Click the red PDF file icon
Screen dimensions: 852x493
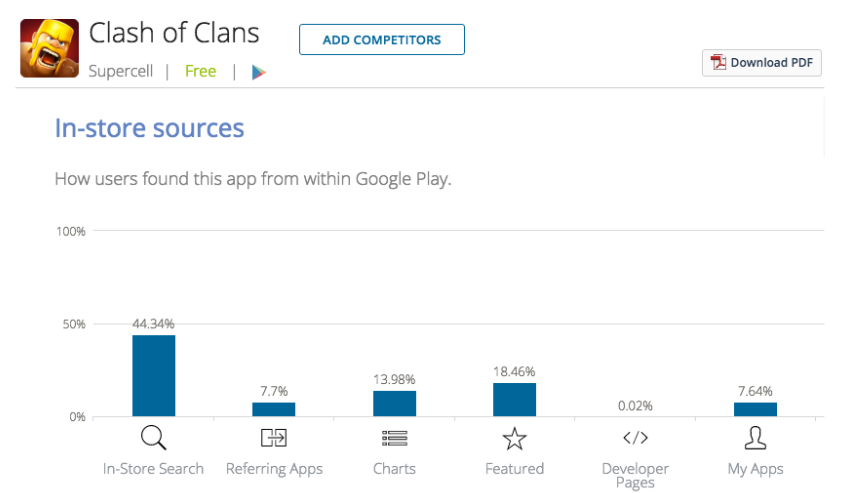[x=718, y=63]
